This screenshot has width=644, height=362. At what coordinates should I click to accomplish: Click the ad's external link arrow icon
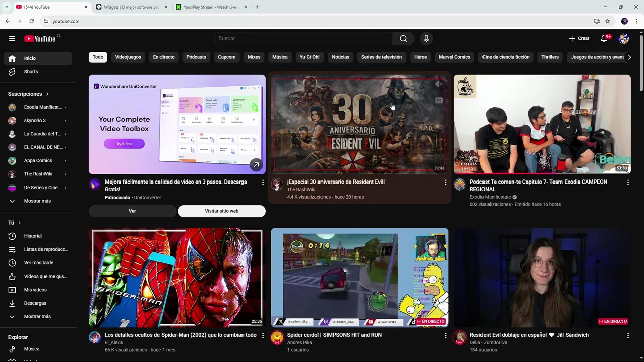[x=256, y=165]
